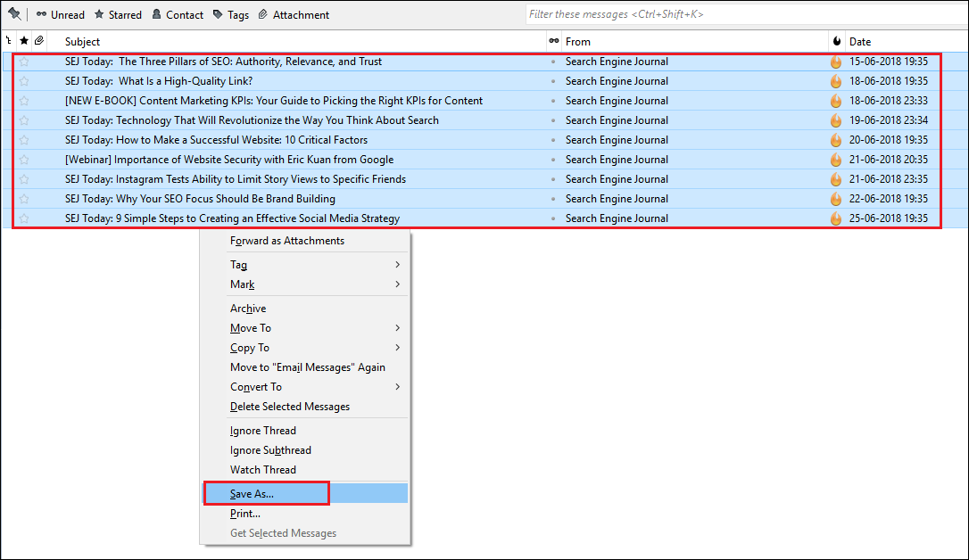Expand the Mark submenu
969x560 pixels.
tap(306, 284)
